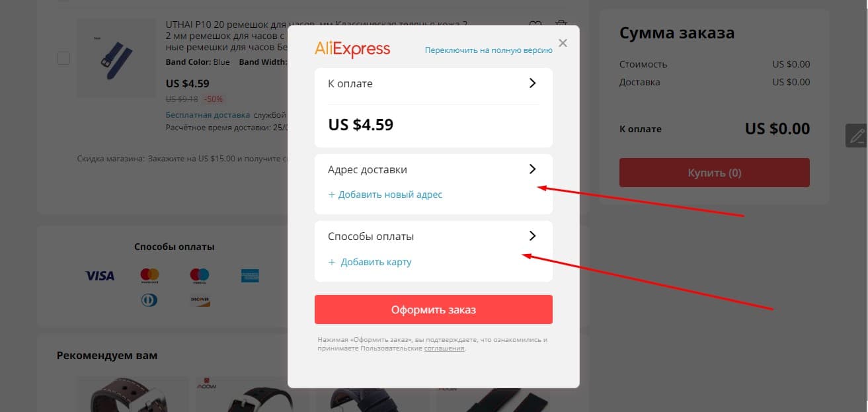Click the Discover card icon
The width and height of the screenshot is (868, 412).
click(x=200, y=301)
